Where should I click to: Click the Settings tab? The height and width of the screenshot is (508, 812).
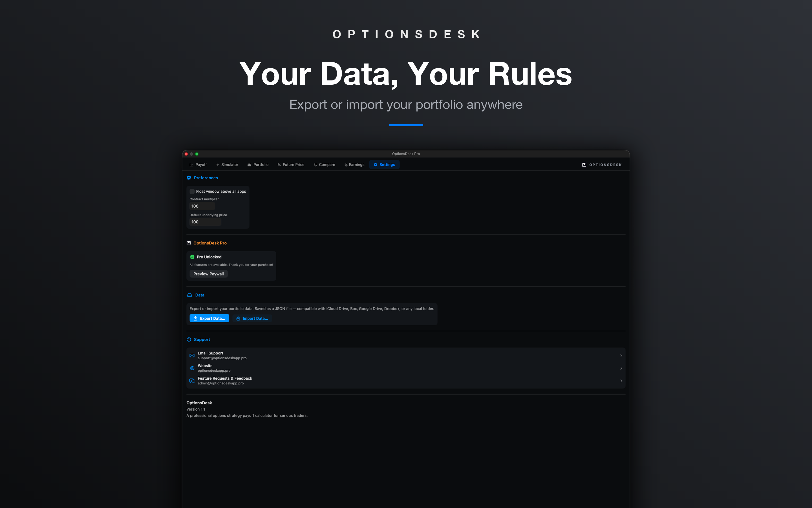[x=384, y=165]
